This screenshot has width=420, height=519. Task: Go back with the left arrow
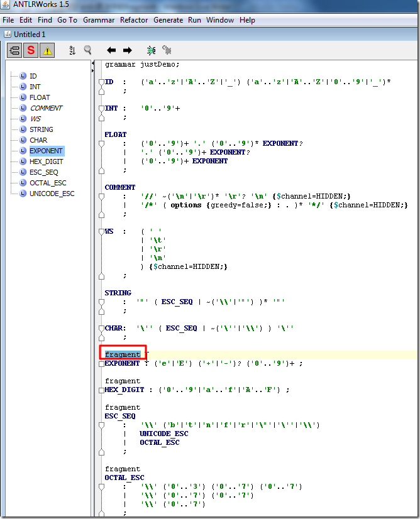(x=111, y=50)
